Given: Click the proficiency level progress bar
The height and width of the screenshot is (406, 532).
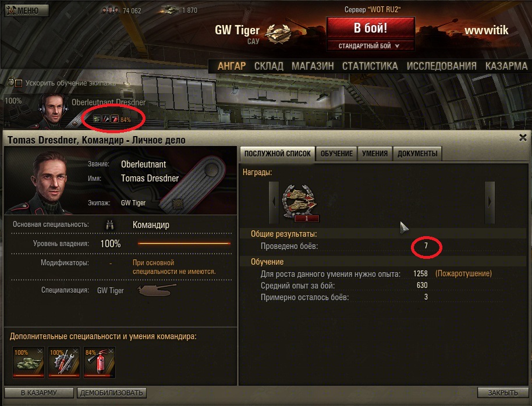Looking at the screenshot, I should pos(185,244).
